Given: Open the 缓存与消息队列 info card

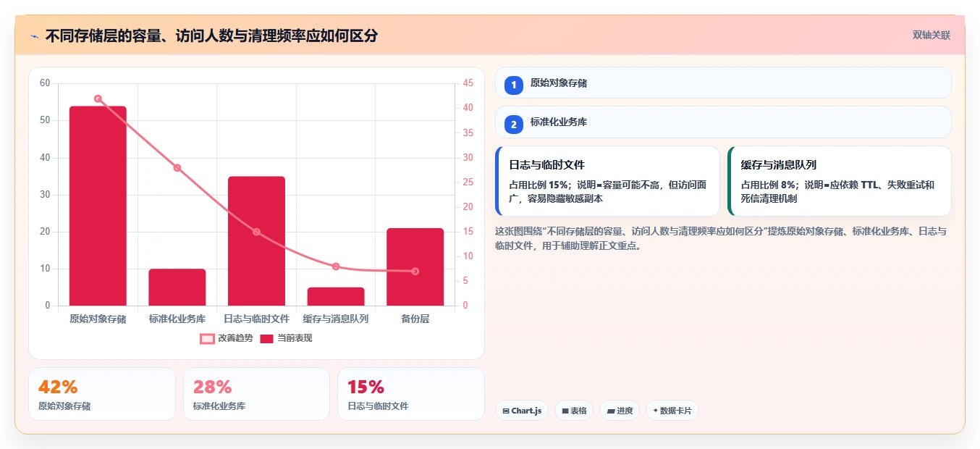Looking at the screenshot, I should (x=839, y=181).
